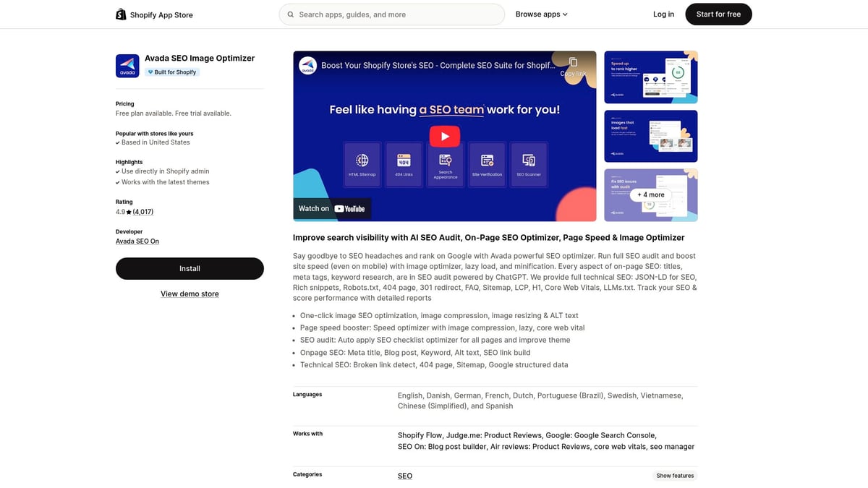Click the Built for Shopify badge
The image size is (868, 488).
point(171,72)
